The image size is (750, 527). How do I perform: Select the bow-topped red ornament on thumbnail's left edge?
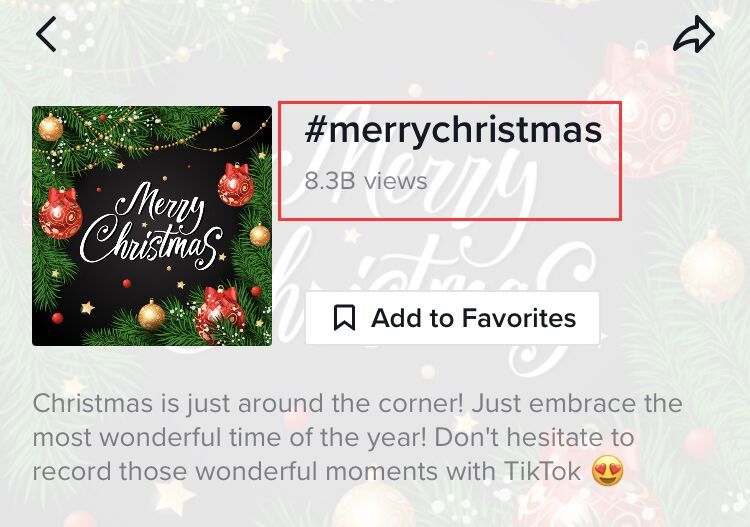click(x=61, y=213)
